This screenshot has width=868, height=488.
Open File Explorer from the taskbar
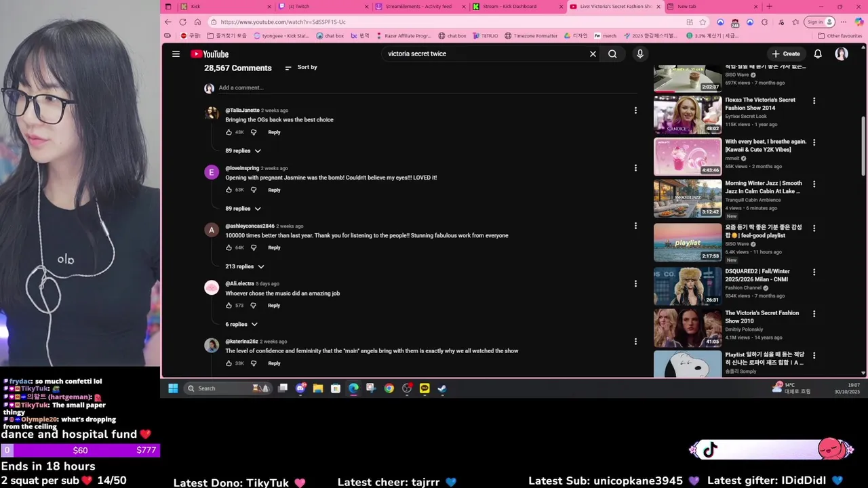pyautogui.click(x=318, y=388)
